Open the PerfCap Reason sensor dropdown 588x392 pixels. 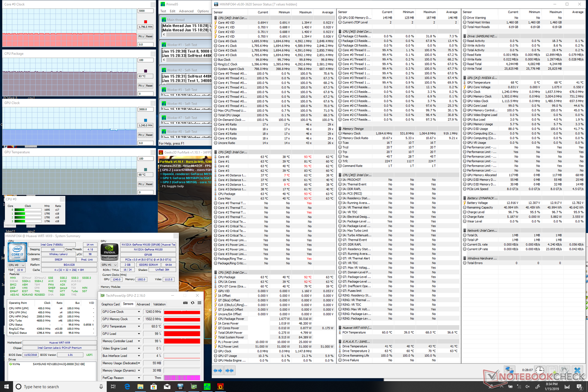coord(139,378)
